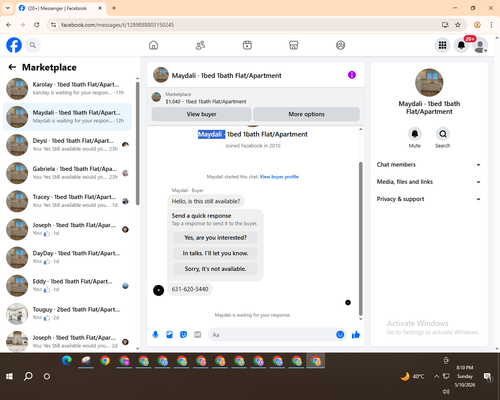
Task: Open the Video/Reels icon in top navigation
Action: pyautogui.click(x=247, y=45)
